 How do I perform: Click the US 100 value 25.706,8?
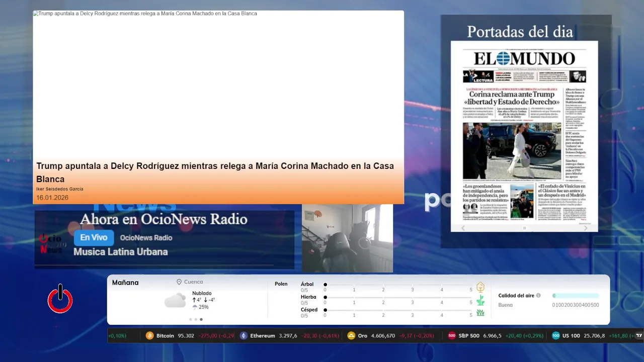tap(594, 336)
